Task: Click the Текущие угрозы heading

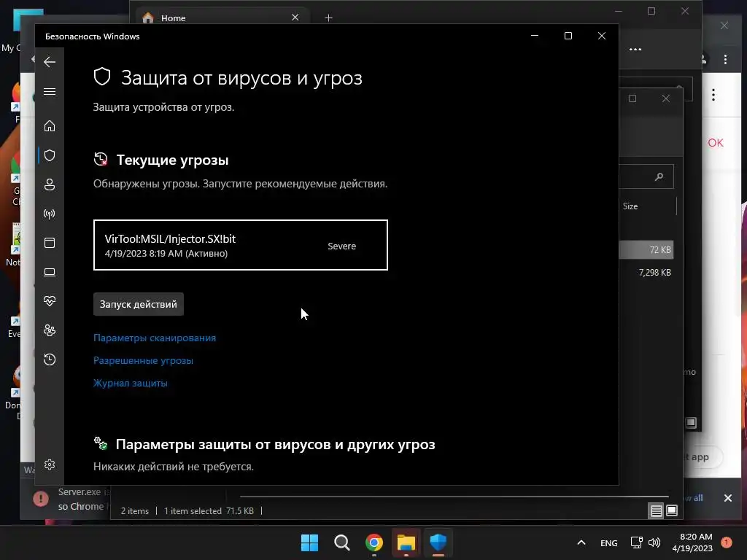Action: [172, 160]
